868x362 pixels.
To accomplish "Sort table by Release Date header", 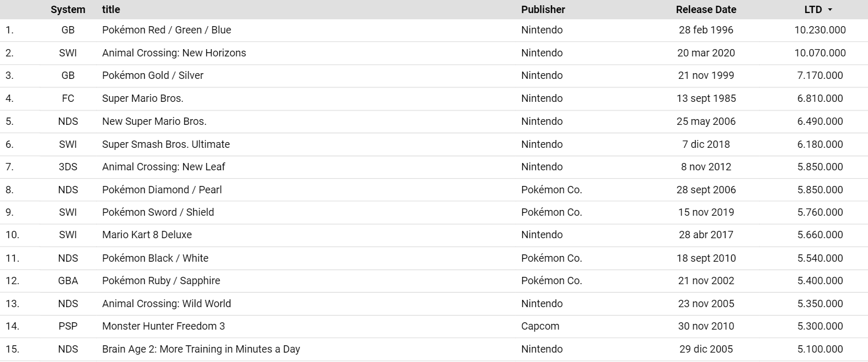I will 706,9.
